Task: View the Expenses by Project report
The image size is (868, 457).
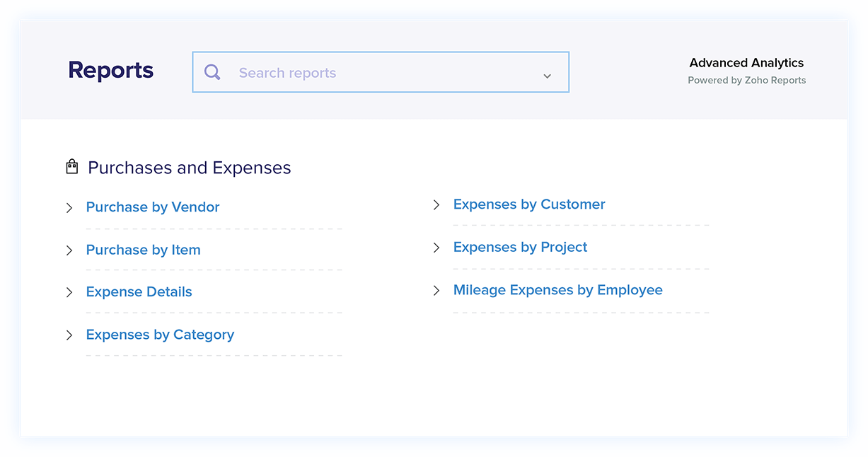Action: pos(520,247)
